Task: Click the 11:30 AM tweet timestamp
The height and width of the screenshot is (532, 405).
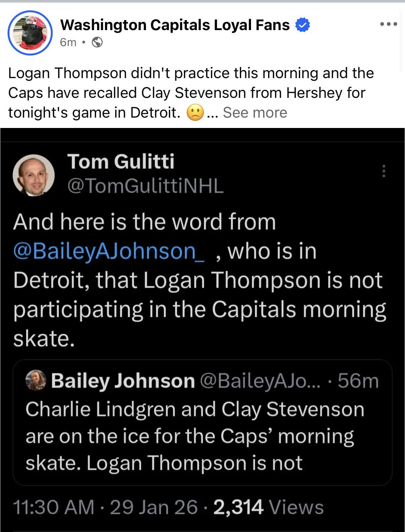Action: 53,507
